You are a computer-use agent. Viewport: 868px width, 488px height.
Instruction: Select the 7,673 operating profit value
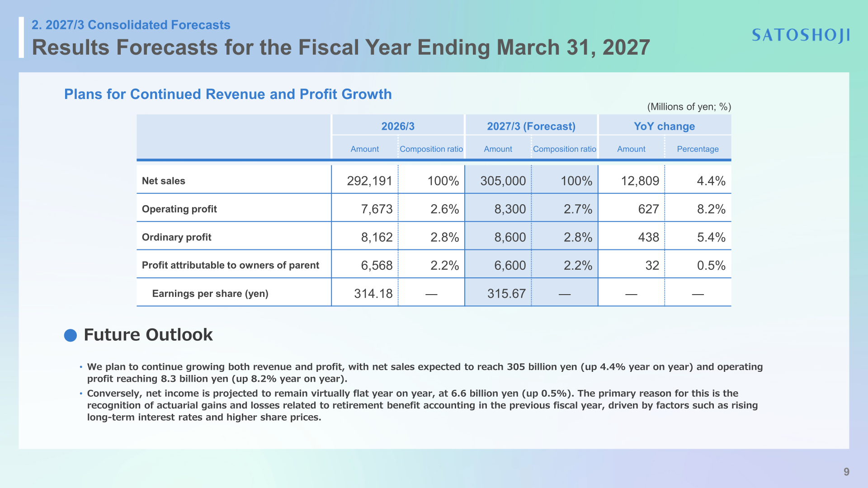point(377,209)
